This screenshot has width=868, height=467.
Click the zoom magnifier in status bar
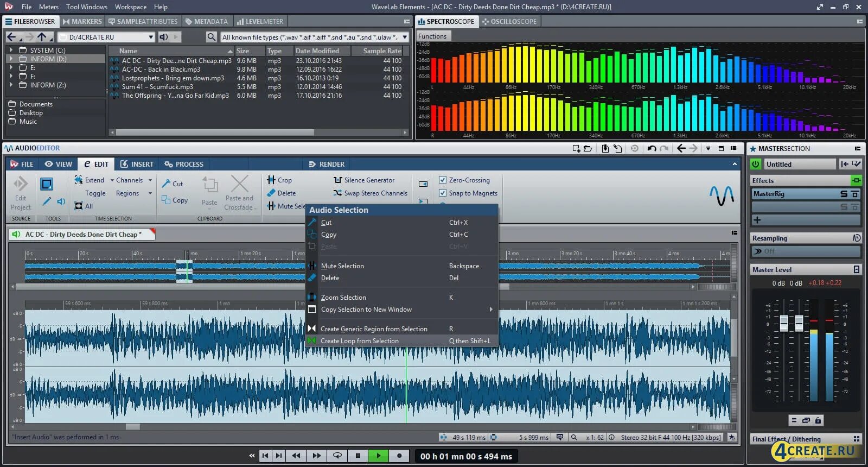574,437
